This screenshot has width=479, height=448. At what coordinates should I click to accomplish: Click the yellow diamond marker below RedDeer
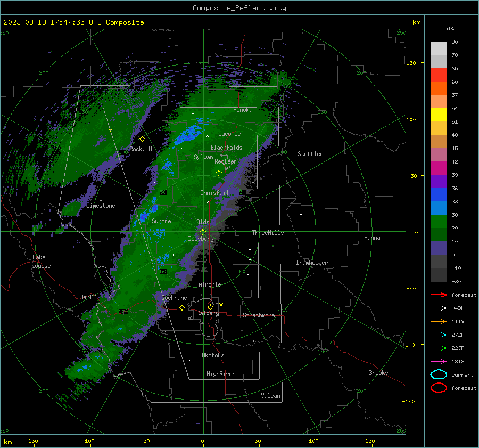coord(219,173)
